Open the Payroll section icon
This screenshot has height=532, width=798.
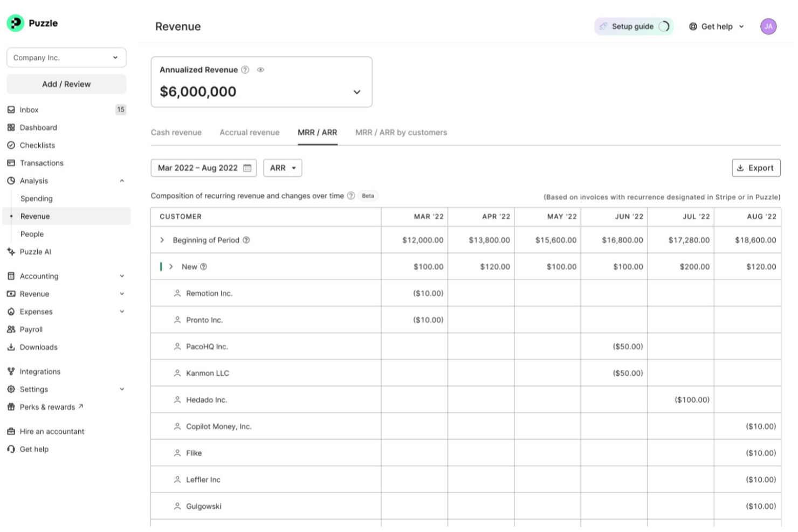[11, 329]
